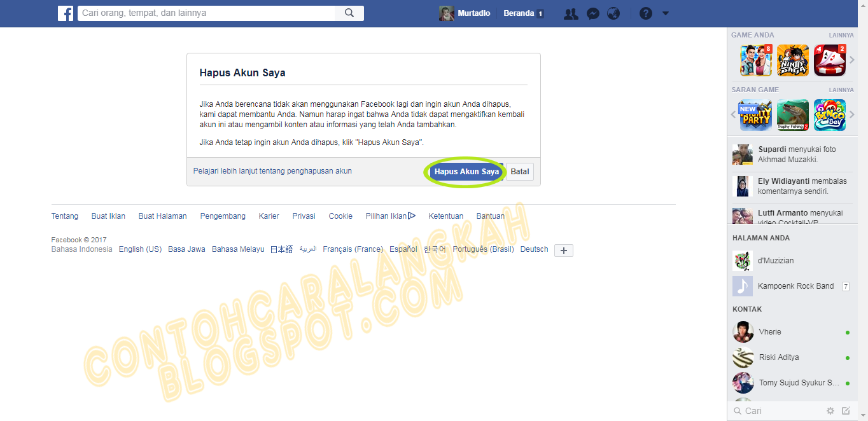Screen dimensions: 868x421
Task: Cancel deletion with Batal button
Action: pyautogui.click(x=520, y=172)
